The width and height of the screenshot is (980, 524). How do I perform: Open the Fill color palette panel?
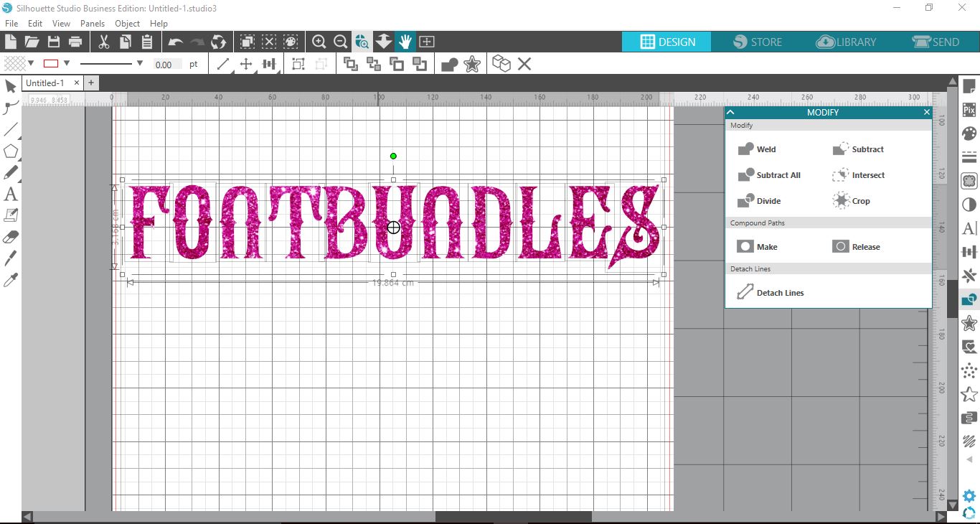(969, 134)
